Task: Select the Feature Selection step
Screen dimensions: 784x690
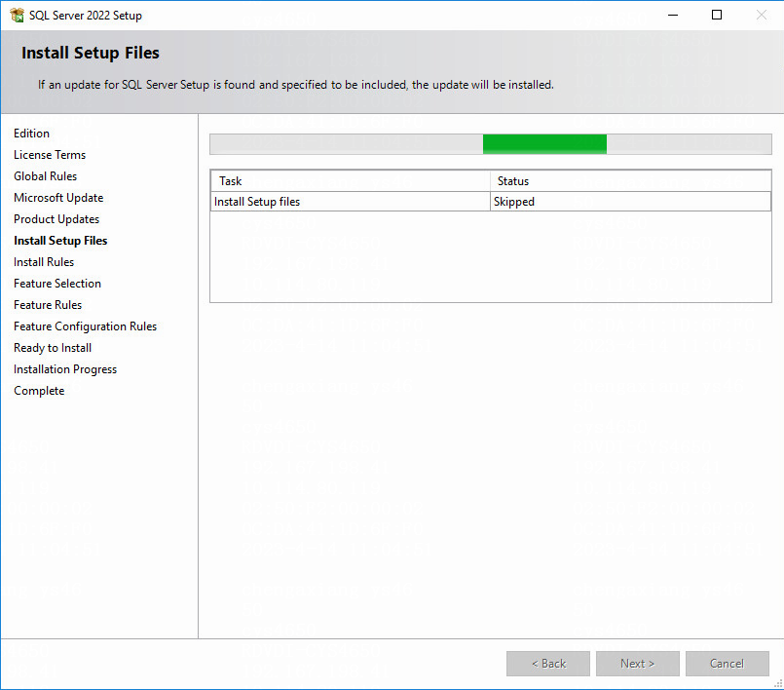Action: (57, 284)
